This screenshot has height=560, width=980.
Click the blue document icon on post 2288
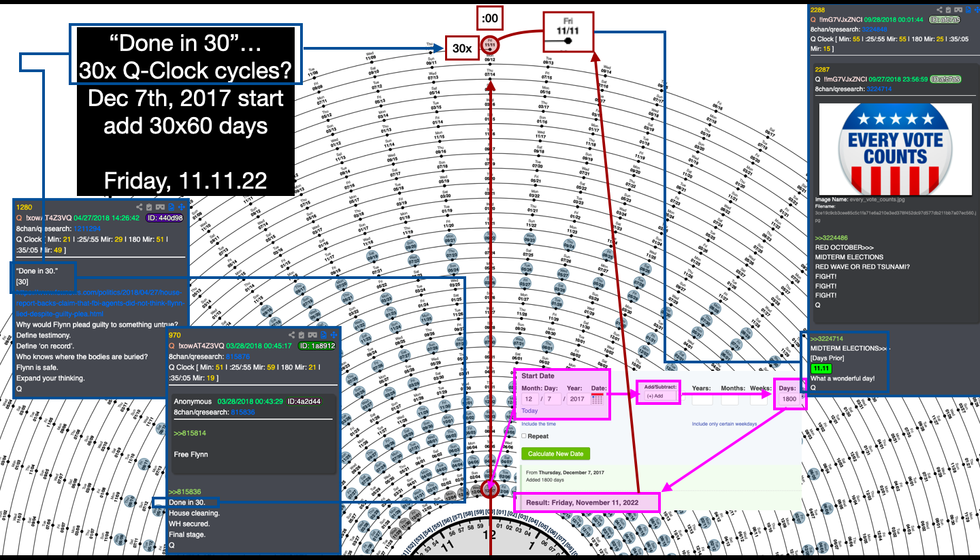coord(968,10)
